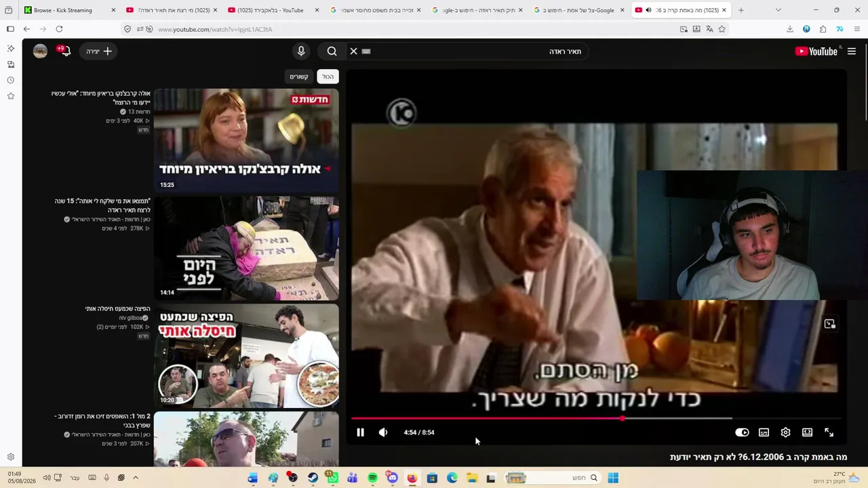Open Steam from the taskbar
Image resolution: width=868 pixels, height=488 pixels.
[x=313, y=478]
